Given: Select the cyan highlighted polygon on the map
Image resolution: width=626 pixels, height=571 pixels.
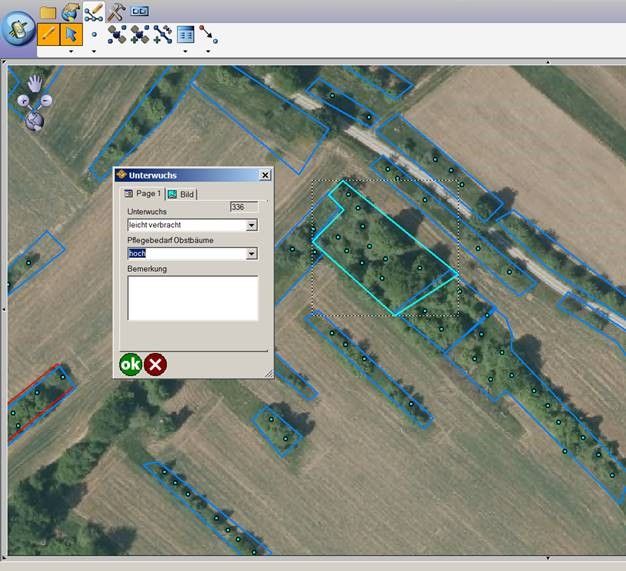Looking at the screenshot, I should (x=383, y=250).
